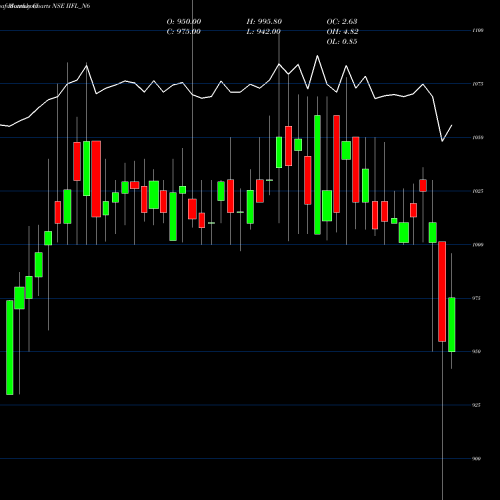The height and width of the screenshot is (500, 500).
Task: Click the 'NSE IIFL_N6' chart title
Action: (x=71, y=6)
